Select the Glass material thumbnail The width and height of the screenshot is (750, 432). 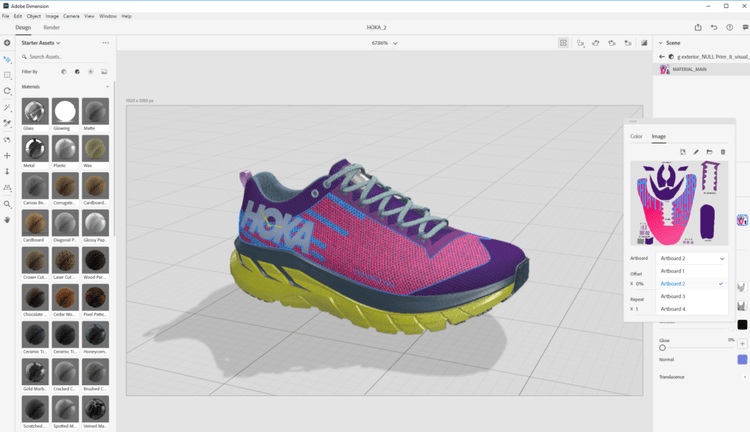tap(35, 111)
